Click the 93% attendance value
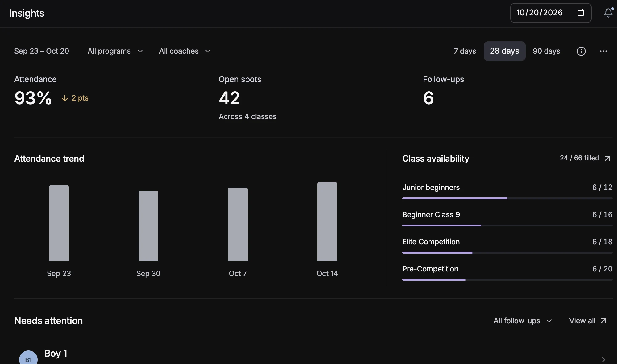617x364 pixels. coord(33,98)
